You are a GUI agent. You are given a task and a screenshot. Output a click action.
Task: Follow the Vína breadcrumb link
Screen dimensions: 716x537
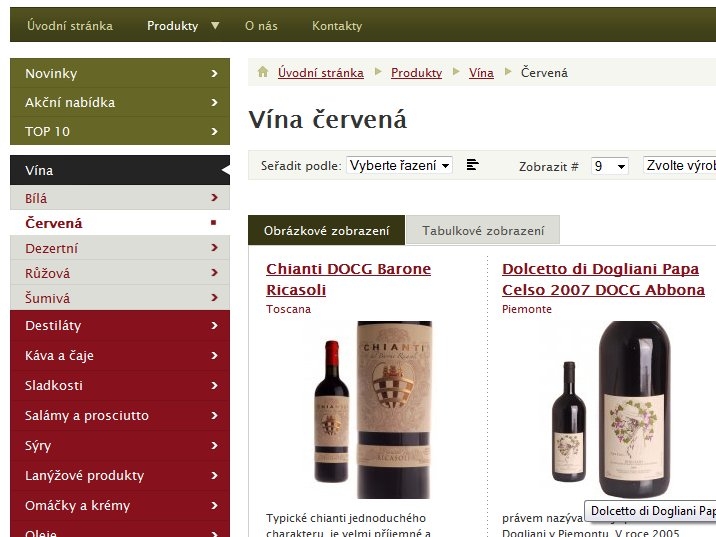pyautogui.click(x=481, y=73)
